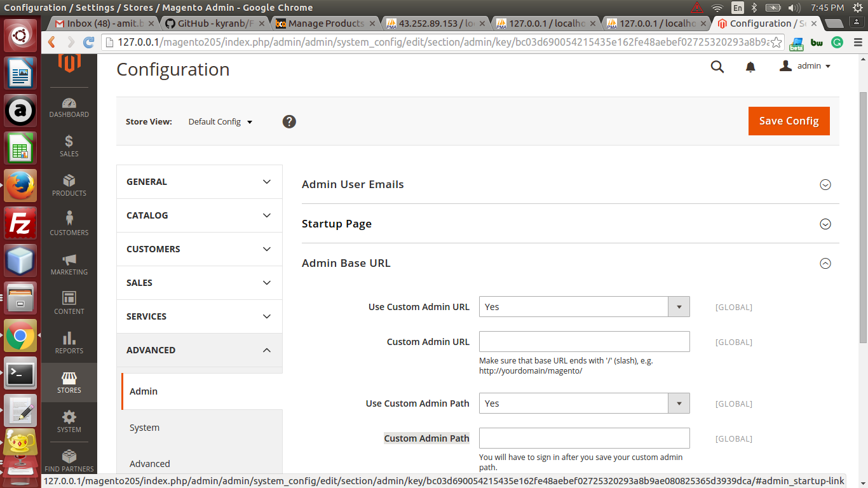
Task: Open FileZilla from the Ubuntu launcher
Action: (20, 223)
